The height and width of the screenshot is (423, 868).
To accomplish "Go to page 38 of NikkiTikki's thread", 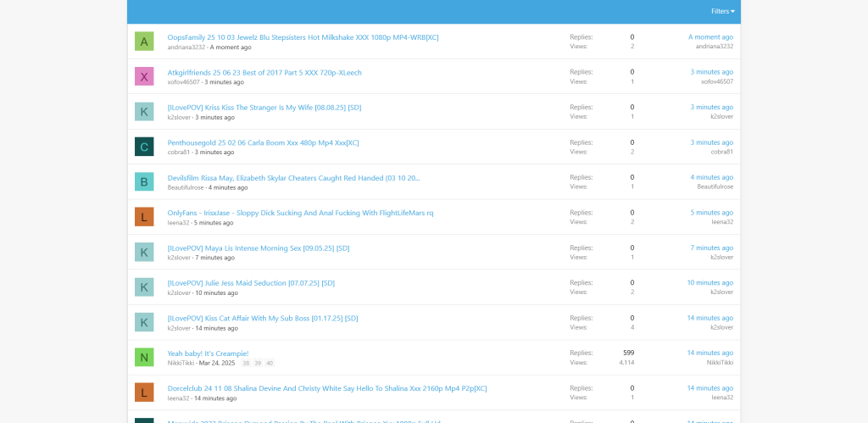I will [x=246, y=363].
